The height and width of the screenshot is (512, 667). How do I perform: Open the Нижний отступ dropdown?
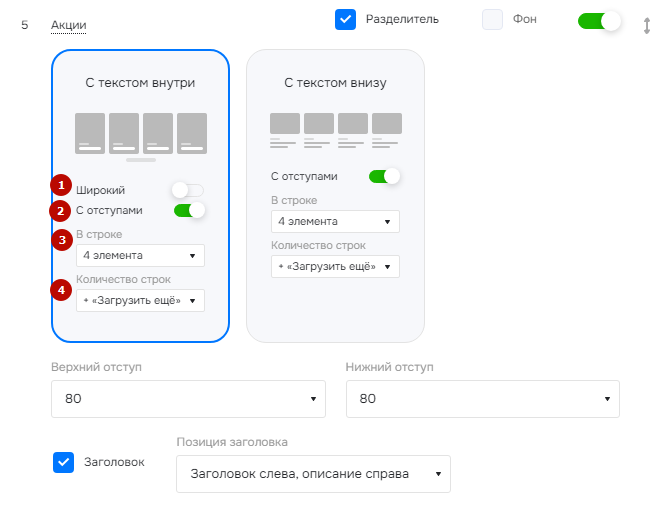pyautogui.click(x=483, y=399)
